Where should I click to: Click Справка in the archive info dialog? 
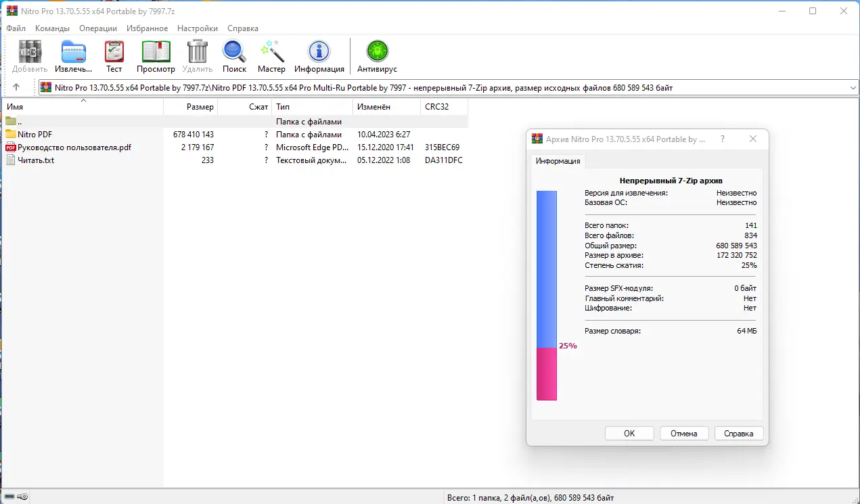click(x=738, y=433)
